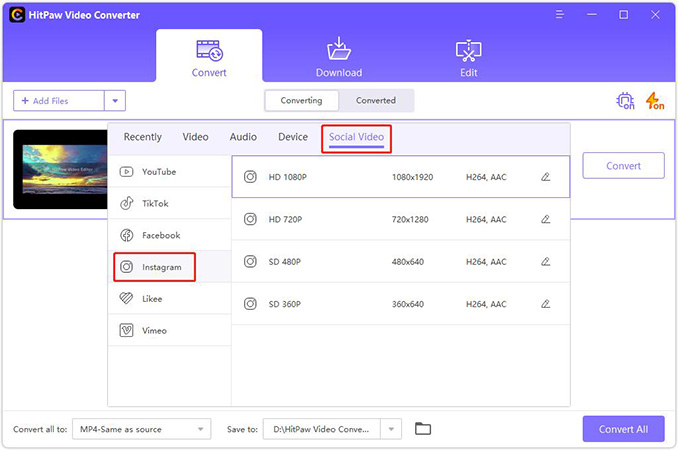Click the Save to path field
The image size is (678, 450).
click(x=321, y=429)
